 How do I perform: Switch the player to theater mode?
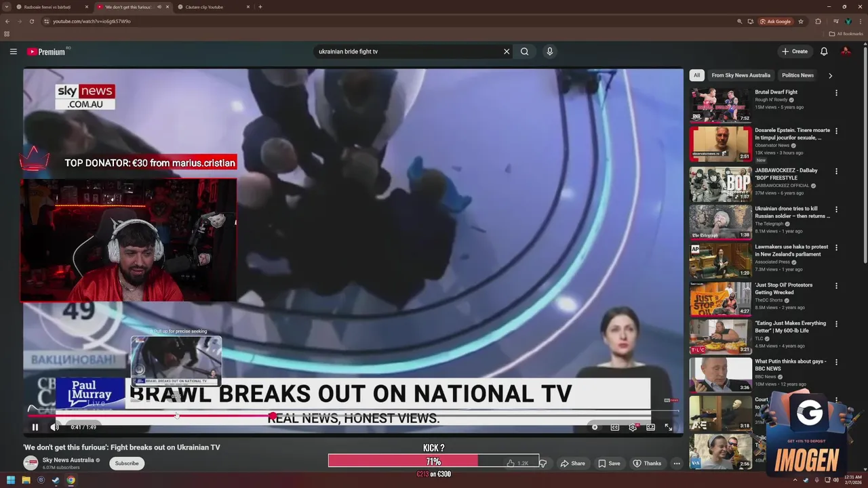pyautogui.click(x=650, y=427)
